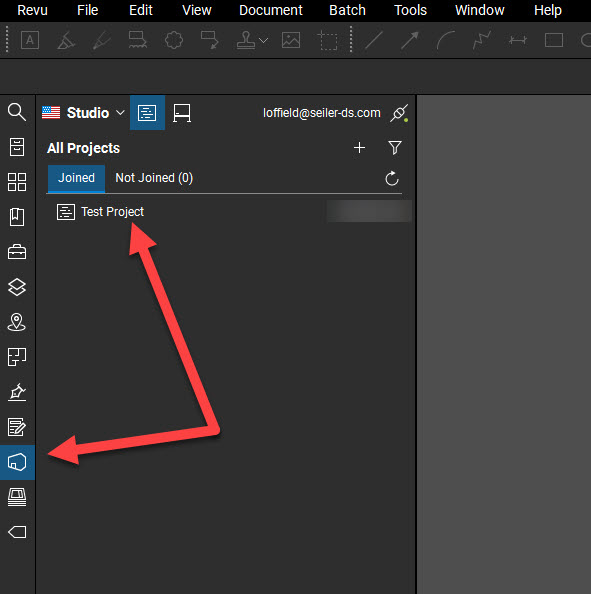Open the View menu

click(x=196, y=10)
